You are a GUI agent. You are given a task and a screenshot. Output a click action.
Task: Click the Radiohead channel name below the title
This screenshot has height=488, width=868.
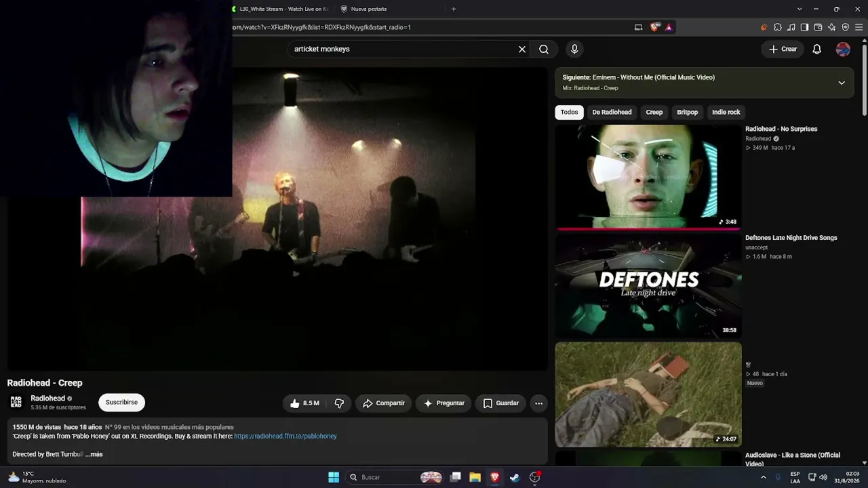click(47, 399)
